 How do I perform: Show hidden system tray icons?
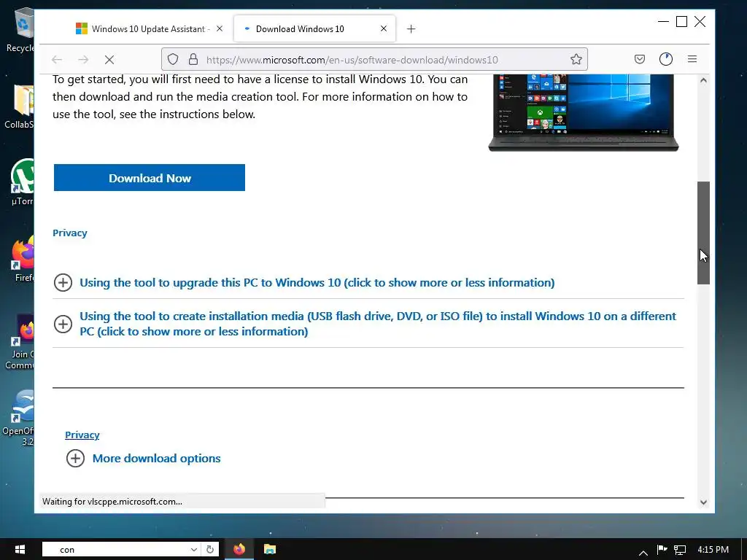pos(643,553)
